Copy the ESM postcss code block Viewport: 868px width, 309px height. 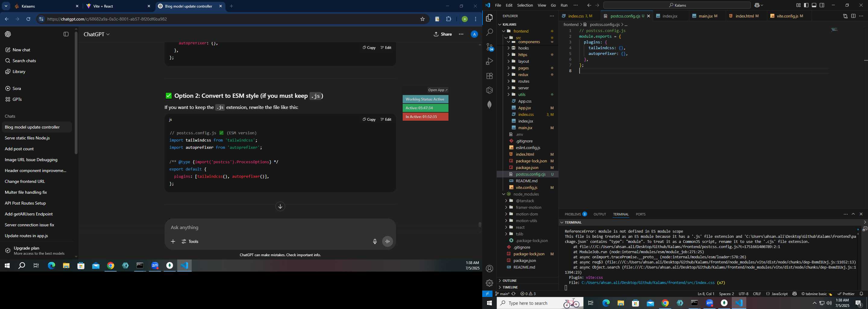pyautogui.click(x=369, y=119)
